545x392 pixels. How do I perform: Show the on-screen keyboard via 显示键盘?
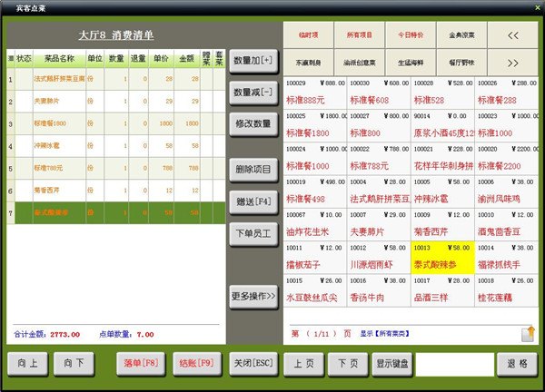[392, 364]
